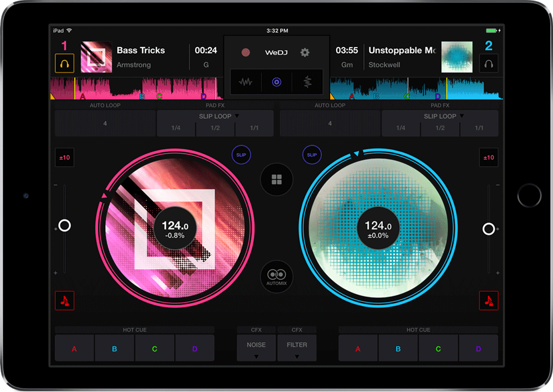Adjust the tempo slider on deck 1
Viewport: 553px width, 392px height.
(x=65, y=225)
